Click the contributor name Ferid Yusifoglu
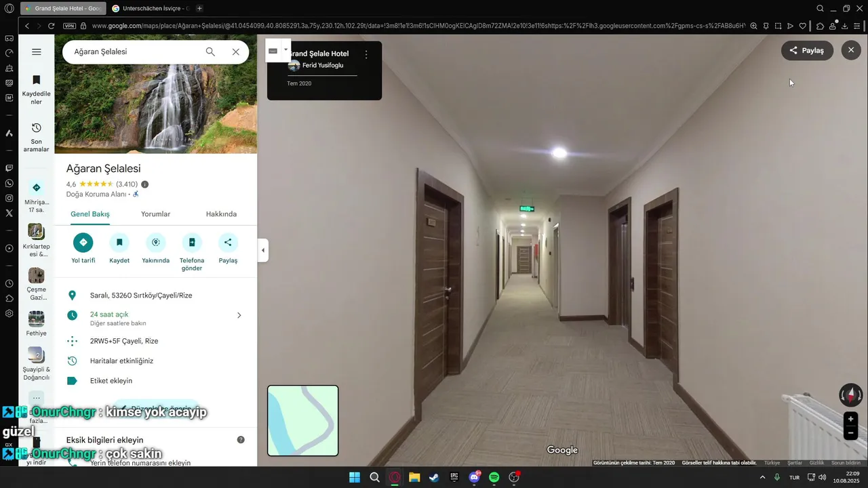The height and width of the screenshot is (488, 868). (323, 65)
